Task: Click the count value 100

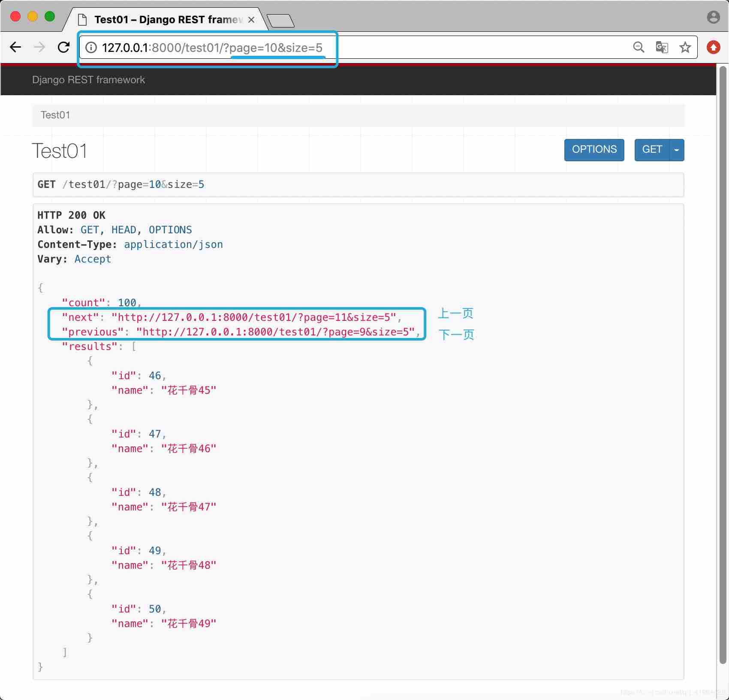Action: 127,303
